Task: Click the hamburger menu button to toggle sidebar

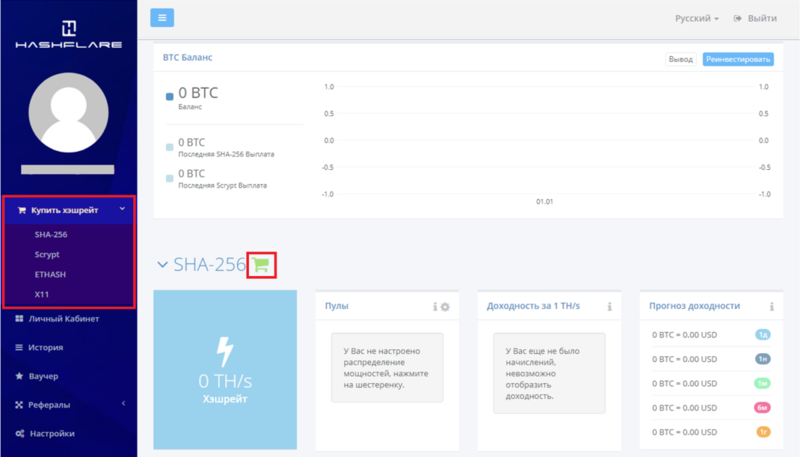Action: (162, 18)
